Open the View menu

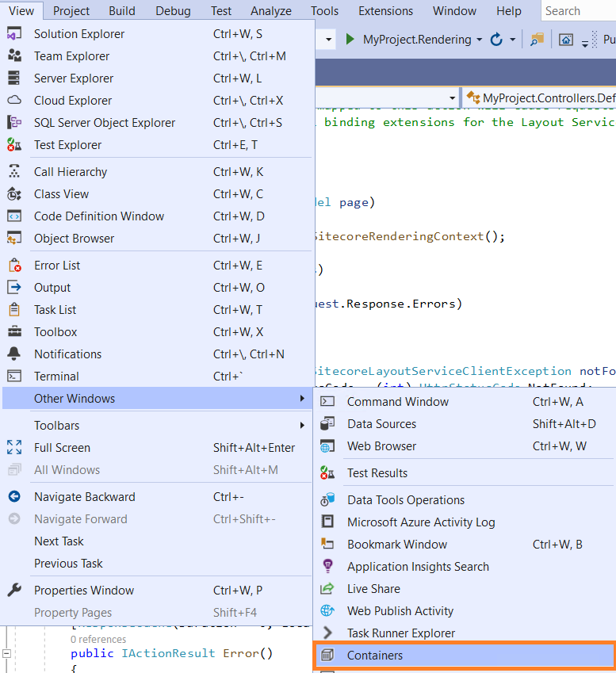click(x=21, y=11)
